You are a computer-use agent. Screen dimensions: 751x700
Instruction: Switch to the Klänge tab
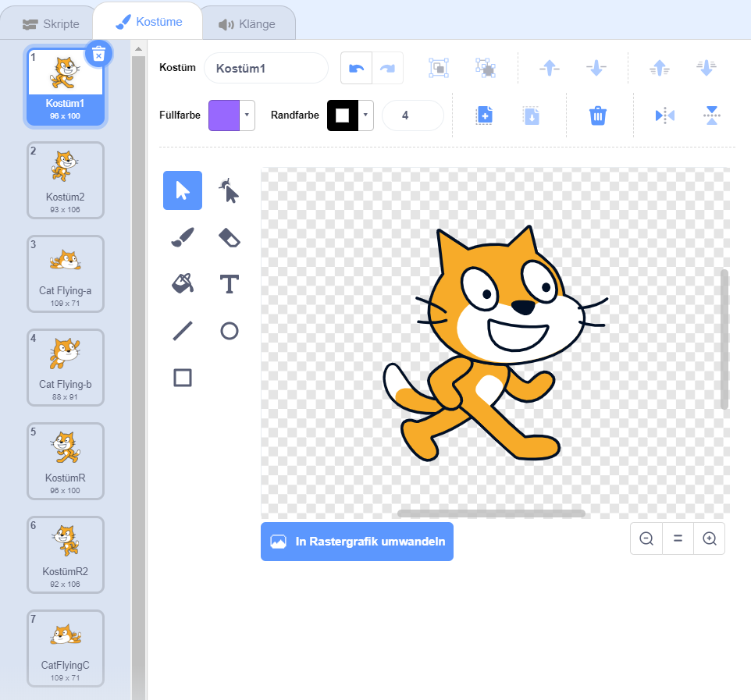point(247,24)
